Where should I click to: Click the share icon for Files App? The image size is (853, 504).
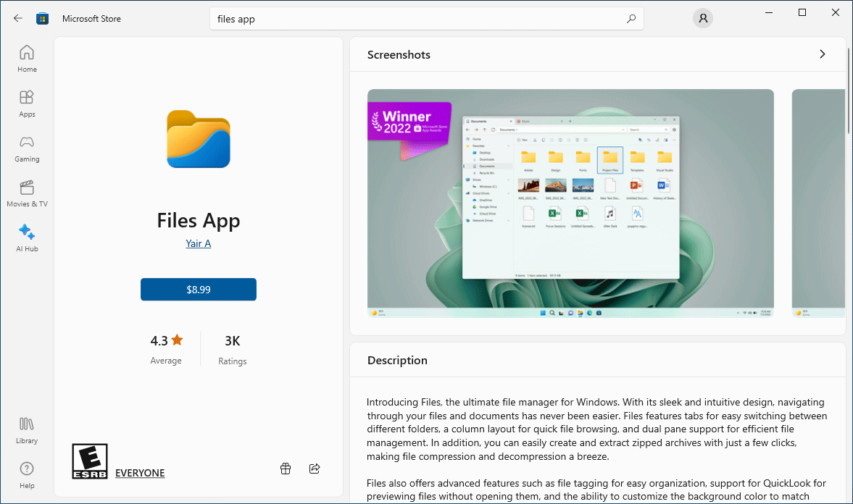tap(315, 469)
